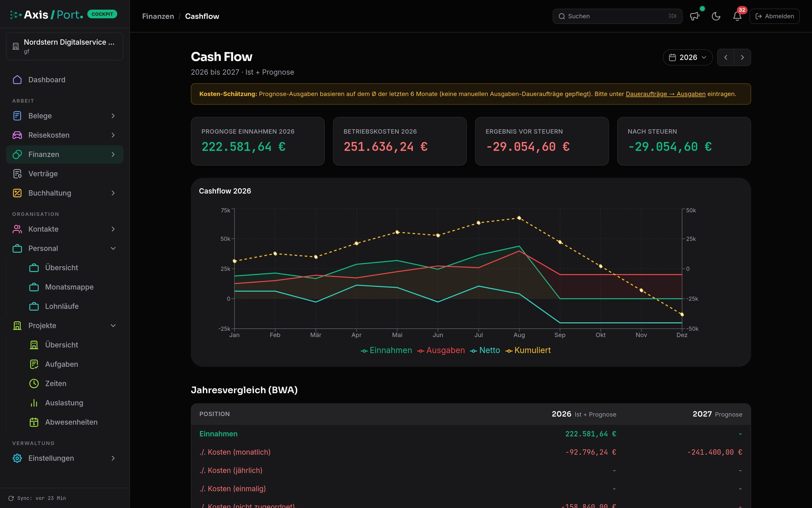Screen dimensions: 812x508
Task: Go to next year with right arrow
Action: coord(742,57)
